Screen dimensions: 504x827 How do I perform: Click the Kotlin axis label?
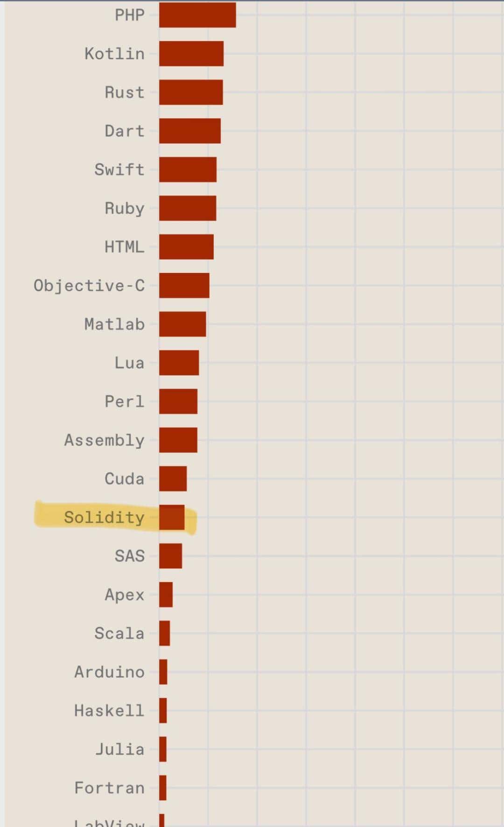114,54
